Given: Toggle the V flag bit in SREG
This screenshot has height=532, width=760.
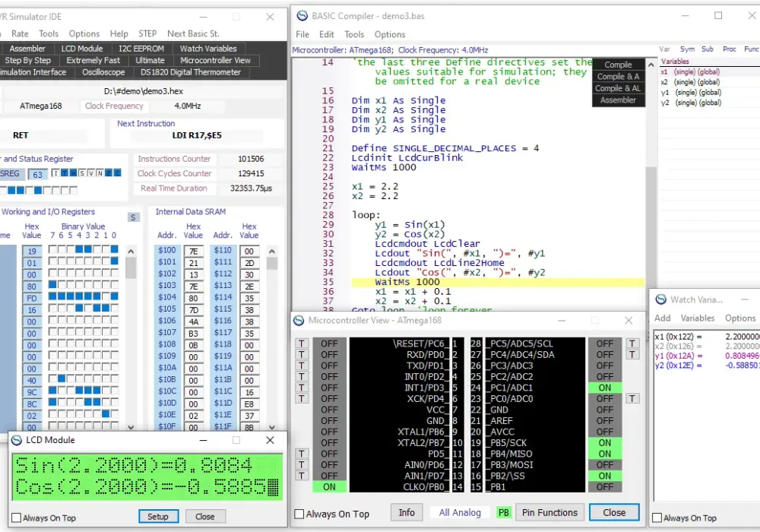Looking at the screenshot, I should coord(90,173).
